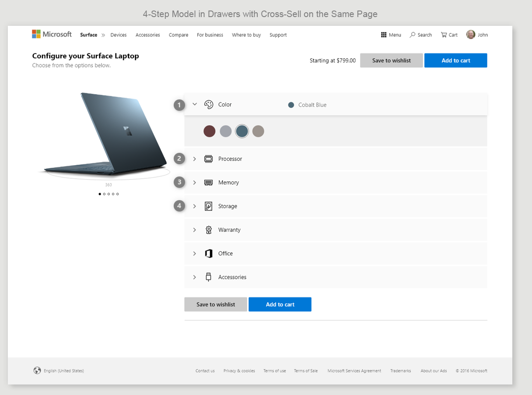Select the taupe gold color swatch
The image size is (532, 395).
click(x=258, y=131)
